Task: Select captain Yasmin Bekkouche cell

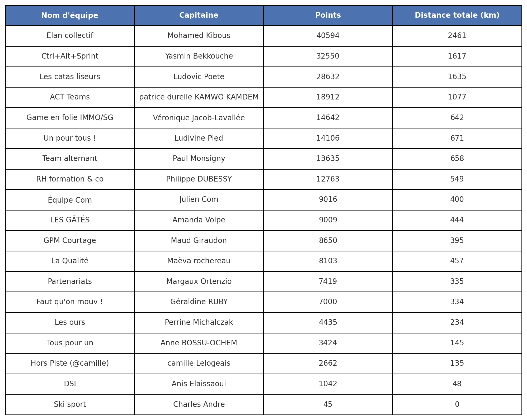Action: click(199, 56)
